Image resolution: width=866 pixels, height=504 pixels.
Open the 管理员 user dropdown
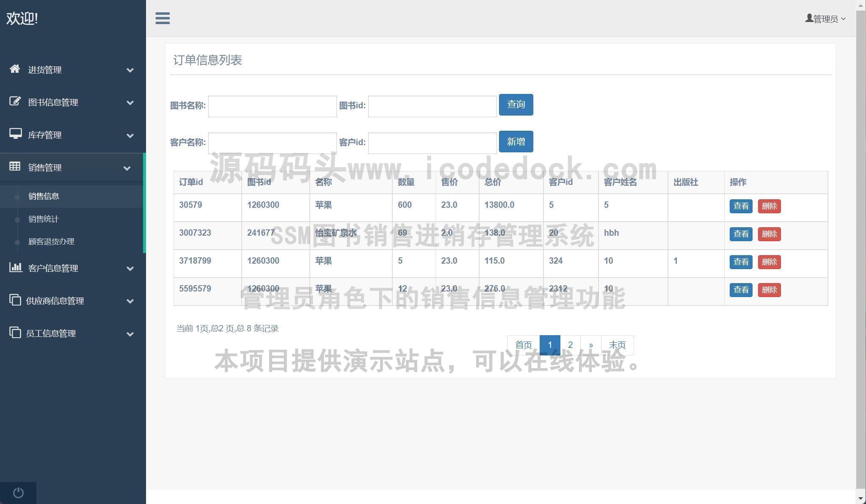[x=825, y=19]
